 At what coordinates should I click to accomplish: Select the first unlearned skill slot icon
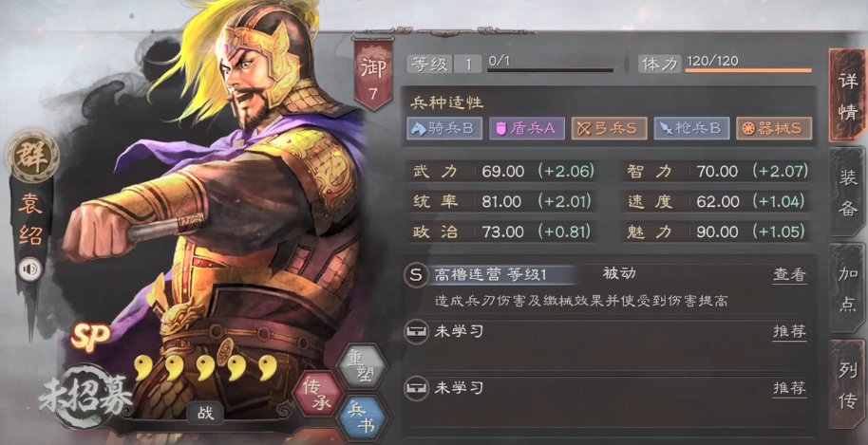click(x=416, y=332)
